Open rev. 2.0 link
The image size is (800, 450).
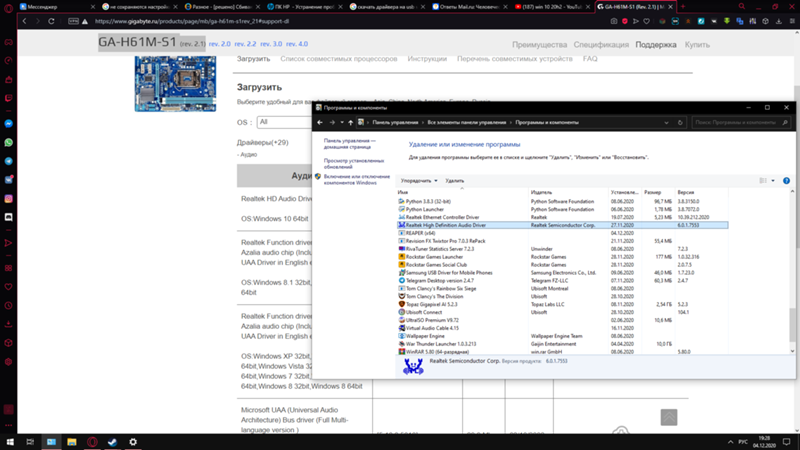tap(219, 44)
